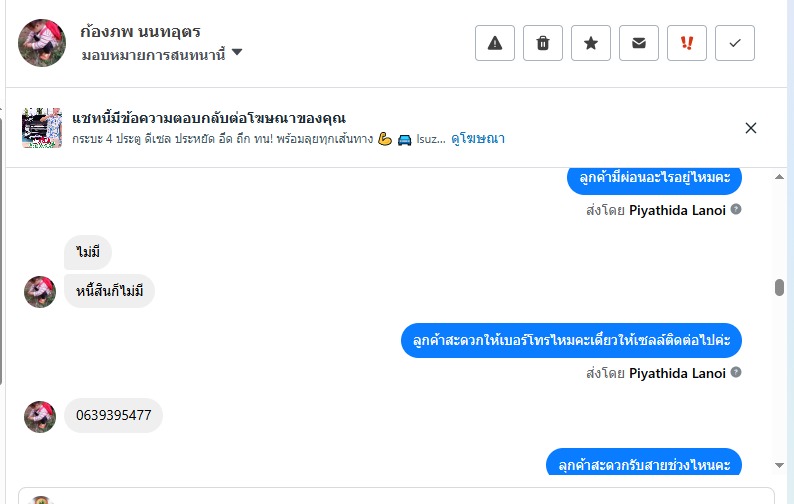
Task: Delete conversation with the trash icon
Action: pos(543,43)
